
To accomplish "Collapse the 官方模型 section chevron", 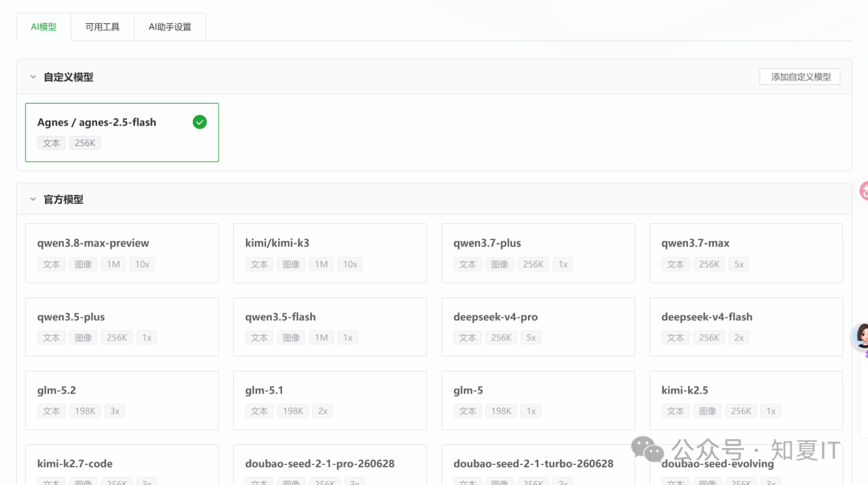I will pyautogui.click(x=33, y=199).
